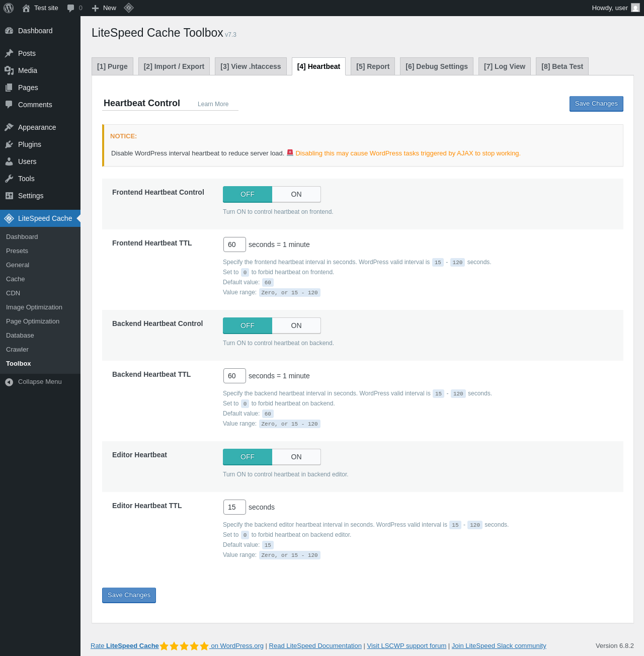The image size is (644, 656).
Task: Click the user avatar next to Howdy
Action: (x=635, y=8)
